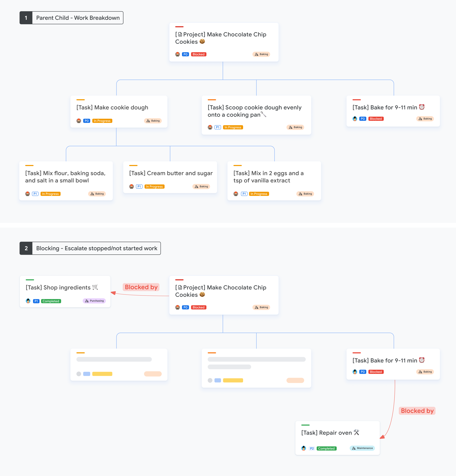Click the Baking team icon on Make cookie dough task

[148, 121]
